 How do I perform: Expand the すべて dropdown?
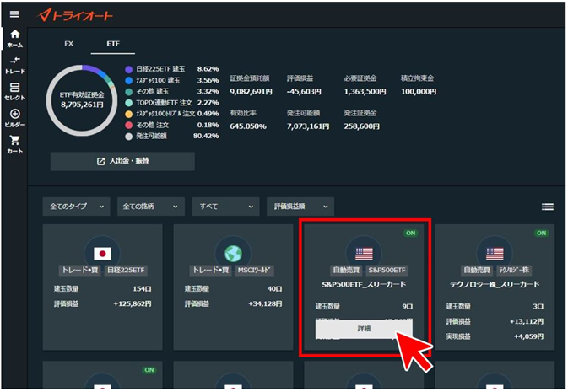(225, 207)
